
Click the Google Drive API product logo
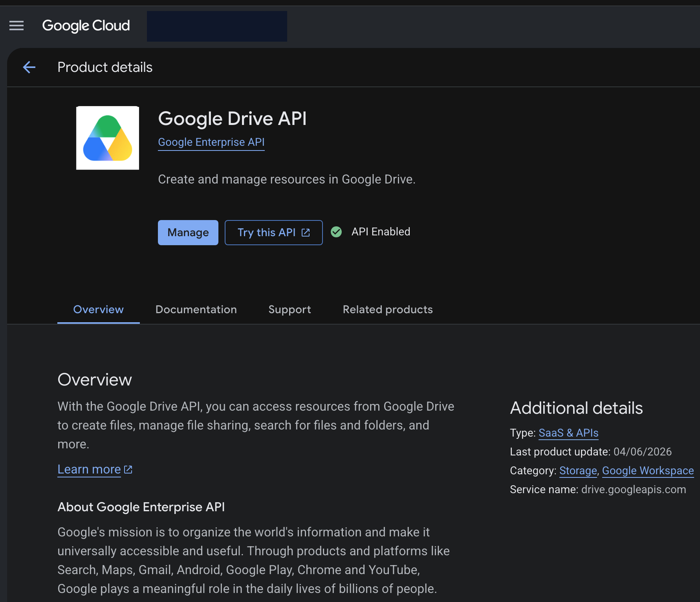(107, 138)
